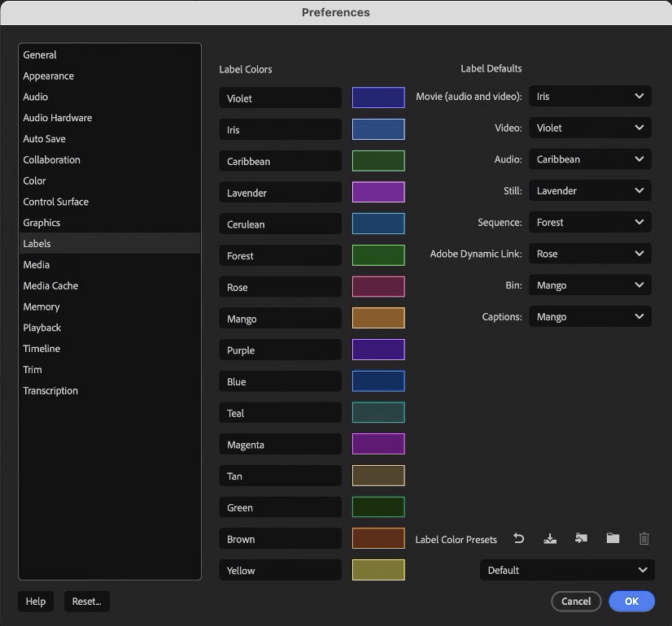
Task: Click the trash icon to delete preset
Action: (x=644, y=539)
